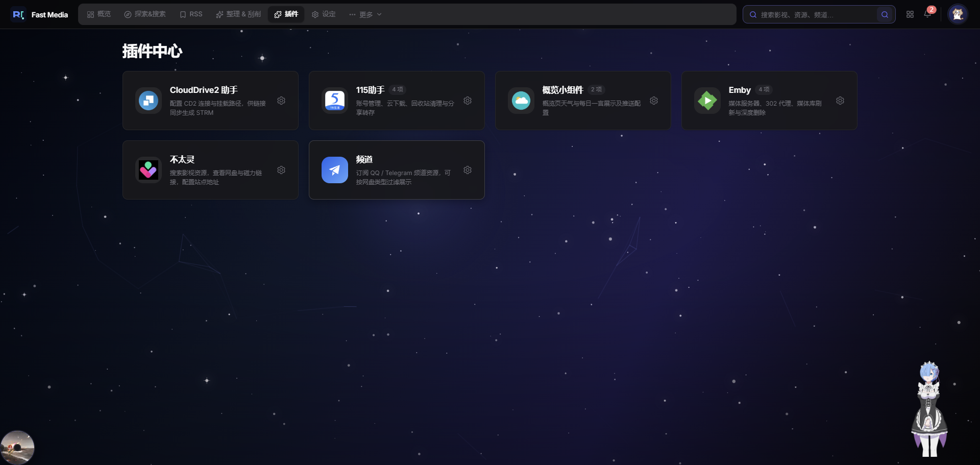Open the notifications bell

coord(927,14)
